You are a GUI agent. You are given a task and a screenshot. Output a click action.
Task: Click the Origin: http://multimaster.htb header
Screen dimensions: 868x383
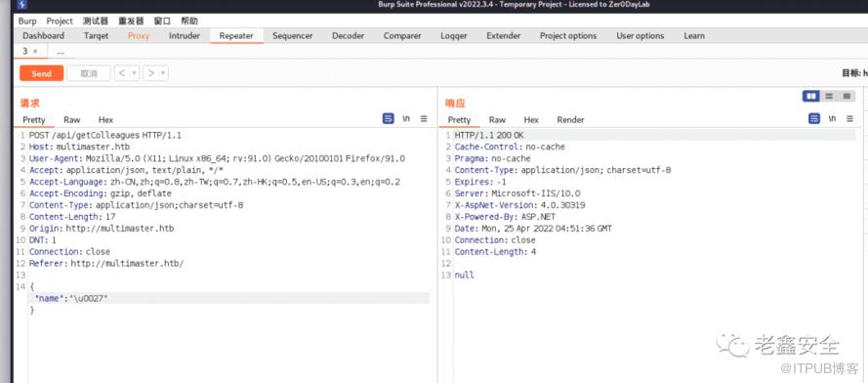102,229
